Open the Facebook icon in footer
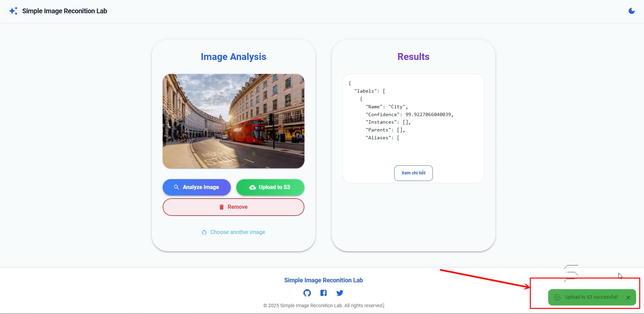This screenshot has width=644, height=314. (x=324, y=293)
